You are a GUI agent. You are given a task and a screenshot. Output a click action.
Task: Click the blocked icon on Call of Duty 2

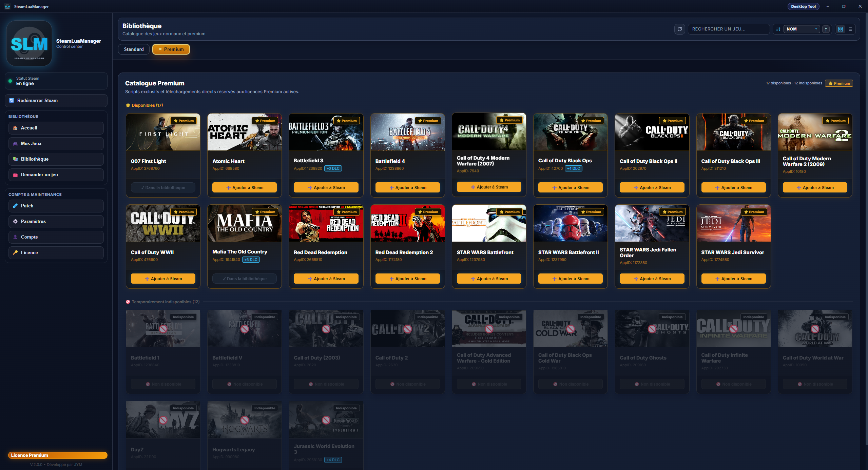pos(407,329)
